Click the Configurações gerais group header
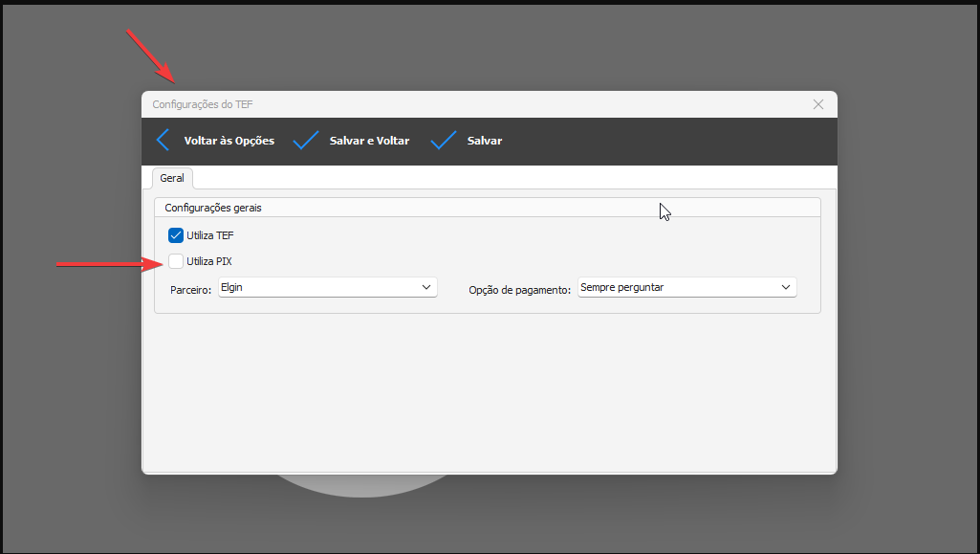This screenshot has height=554, width=980. tap(212, 207)
